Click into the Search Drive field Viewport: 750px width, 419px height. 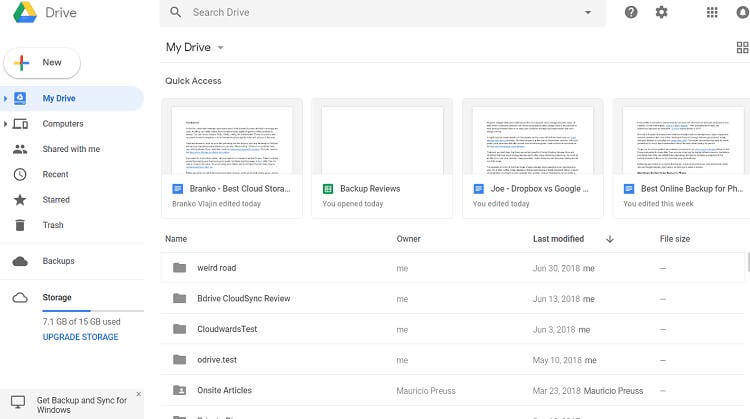tap(383, 12)
